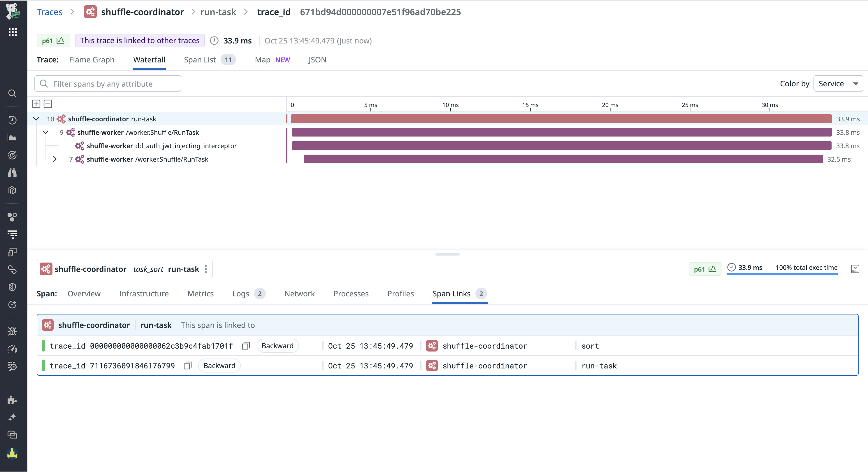Viewport: 868px width, 472px height.
Task: Click Backward tag on sort span link
Action: 278,346
